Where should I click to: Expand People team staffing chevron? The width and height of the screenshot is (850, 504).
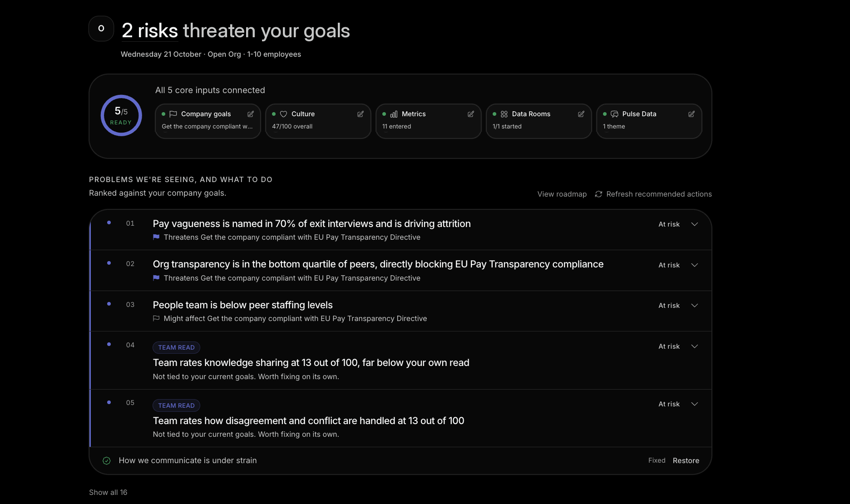tap(694, 306)
